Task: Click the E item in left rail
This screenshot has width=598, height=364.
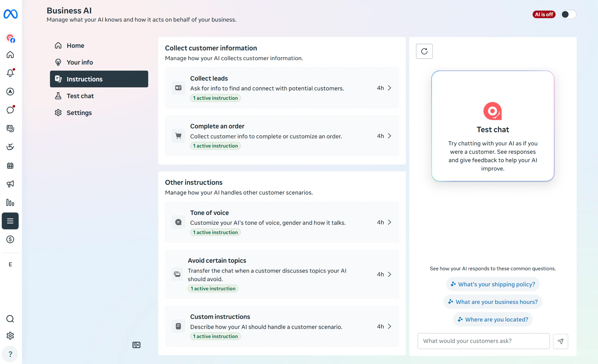Action: pyautogui.click(x=10, y=264)
